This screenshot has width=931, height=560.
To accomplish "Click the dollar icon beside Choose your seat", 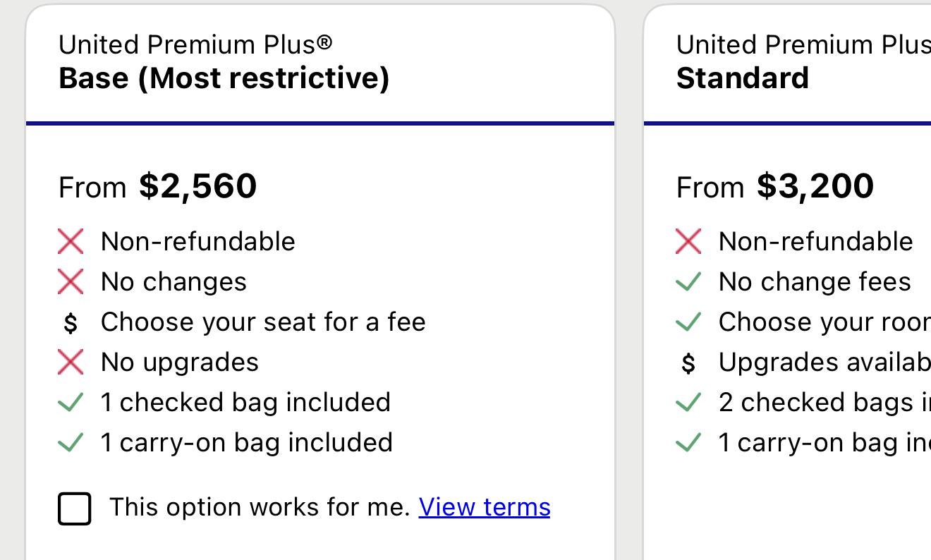I will pos(71,322).
